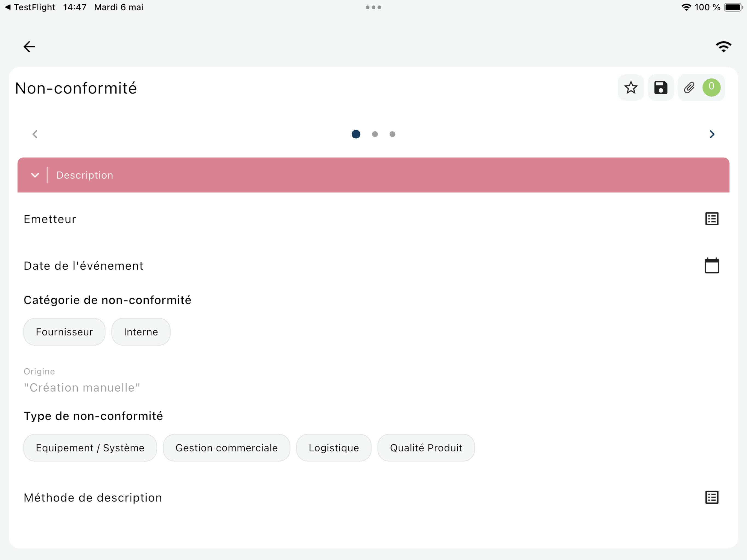
Task: Tap the Emetteur field
Action: pyautogui.click(x=373, y=219)
